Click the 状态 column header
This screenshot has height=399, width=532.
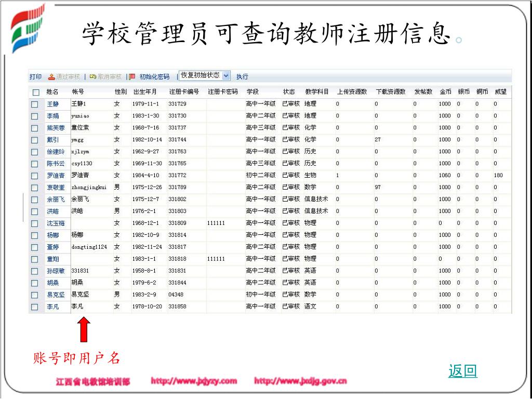click(x=289, y=92)
